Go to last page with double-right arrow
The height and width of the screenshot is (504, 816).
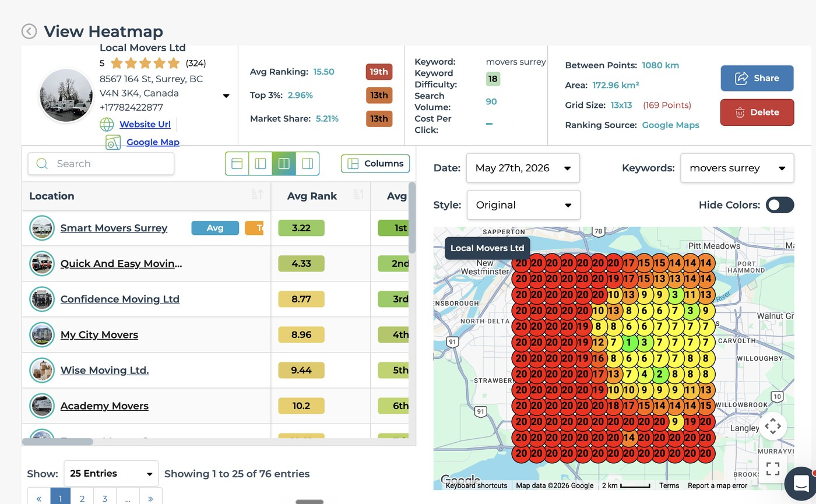(150, 498)
